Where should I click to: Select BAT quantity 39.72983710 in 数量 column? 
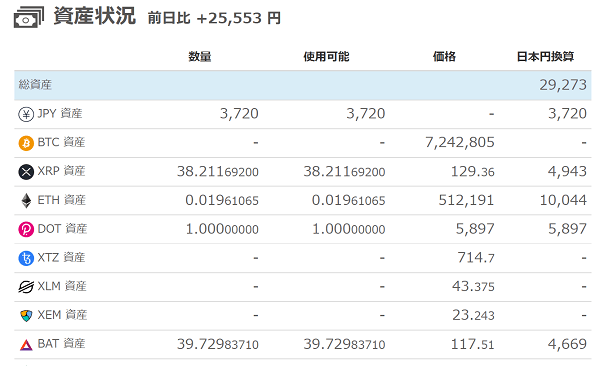click(x=218, y=344)
